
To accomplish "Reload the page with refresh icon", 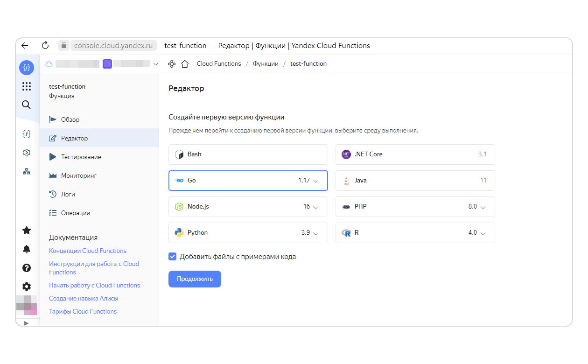I will tap(45, 46).
